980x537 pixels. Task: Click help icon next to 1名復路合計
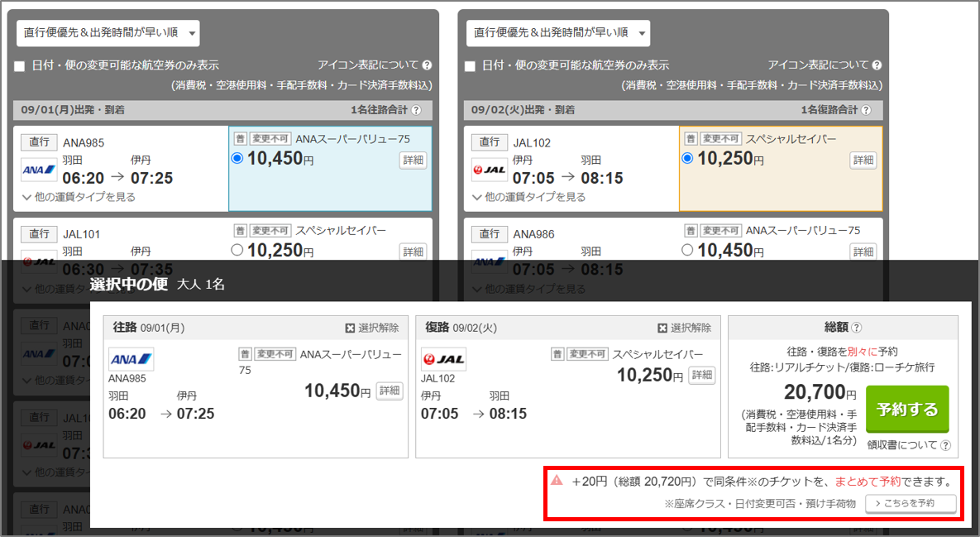click(866, 110)
